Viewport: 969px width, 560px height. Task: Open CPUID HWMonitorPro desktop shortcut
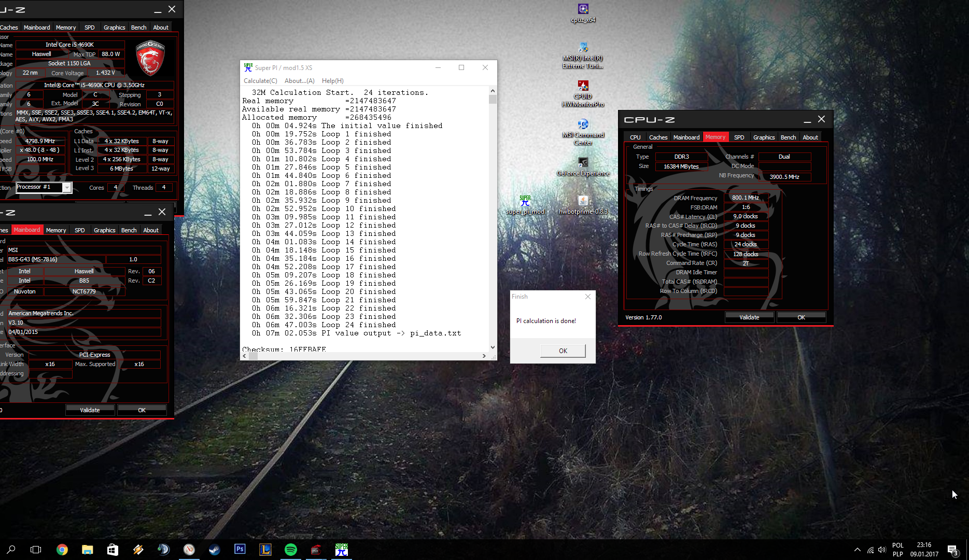583,94
